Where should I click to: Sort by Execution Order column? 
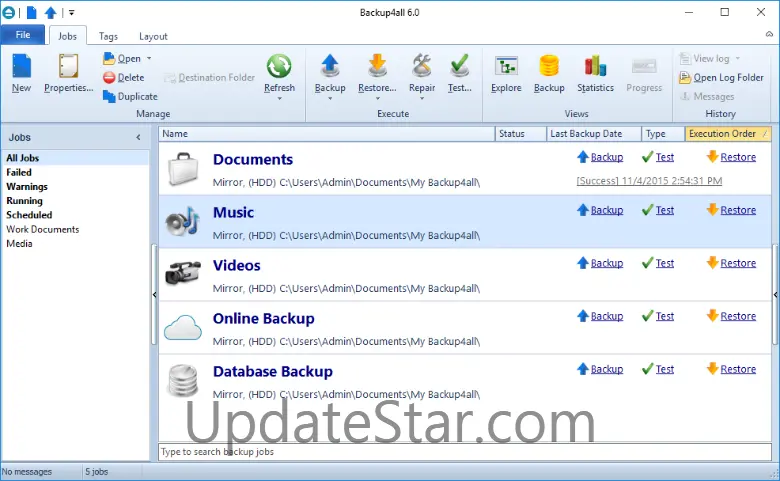(x=728, y=134)
